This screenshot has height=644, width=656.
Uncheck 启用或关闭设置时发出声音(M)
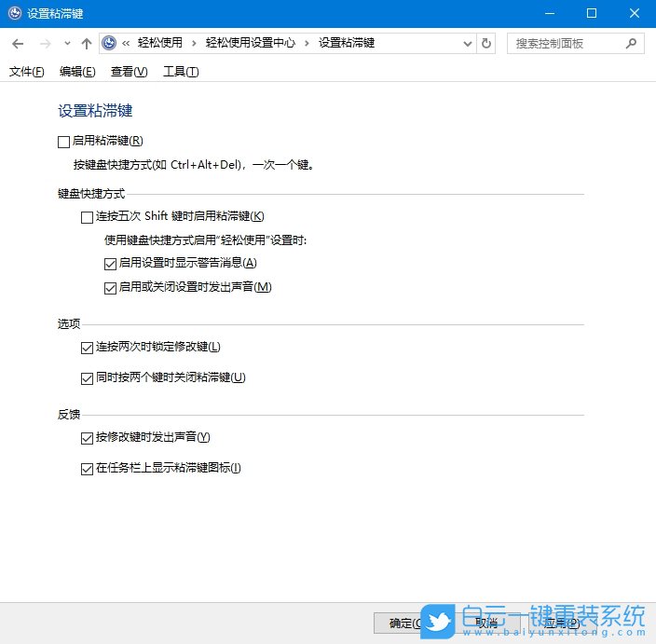coord(111,288)
